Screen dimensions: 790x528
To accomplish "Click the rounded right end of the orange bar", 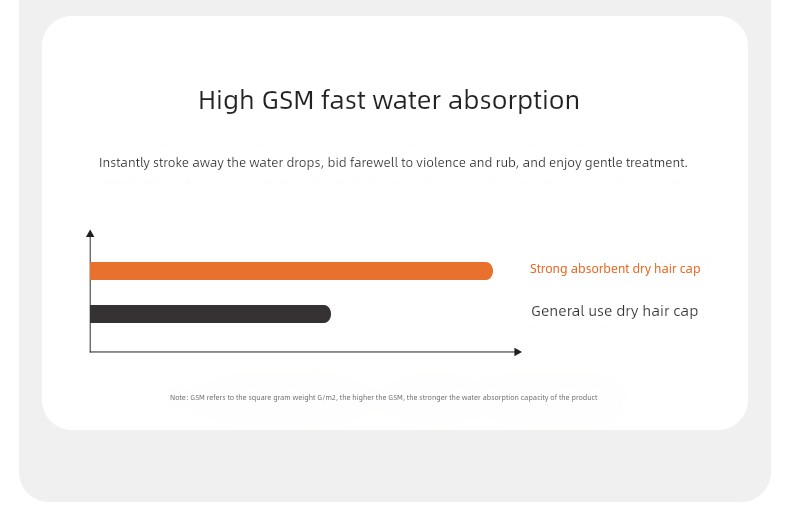I will click(x=486, y=271).
